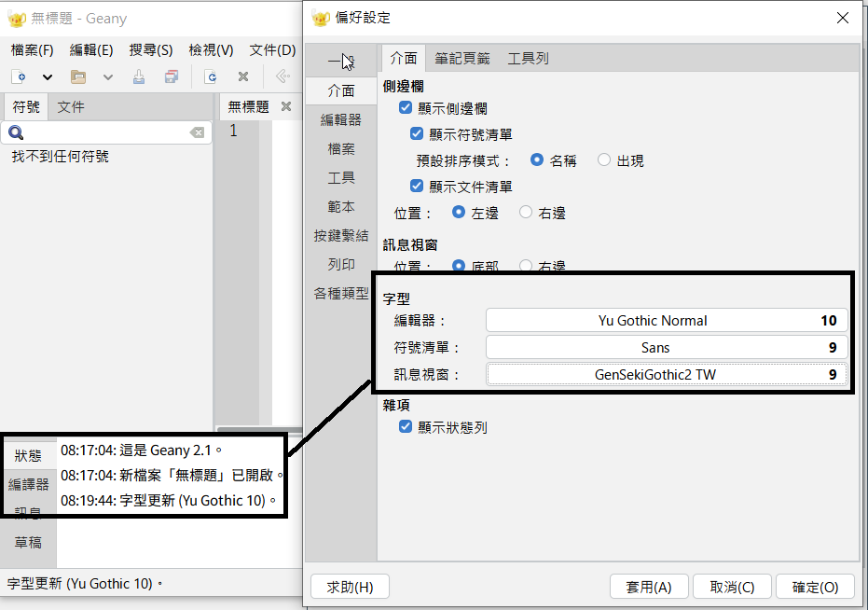Viewport: 868px width, 610px height.
Task: Open the 搜尋(S) menu
Action: (x=150, y=50)
